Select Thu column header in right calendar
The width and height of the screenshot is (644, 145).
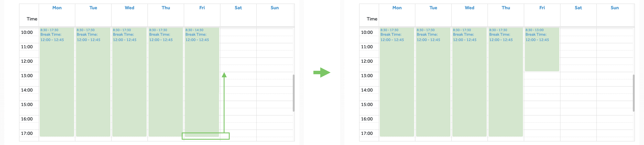pos(506,8)
